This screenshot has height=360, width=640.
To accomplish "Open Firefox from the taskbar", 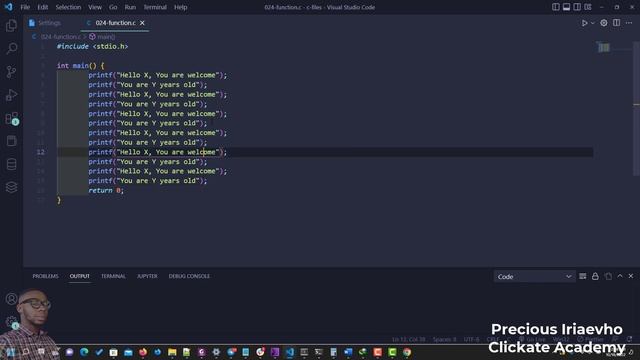I will (142, 352).
